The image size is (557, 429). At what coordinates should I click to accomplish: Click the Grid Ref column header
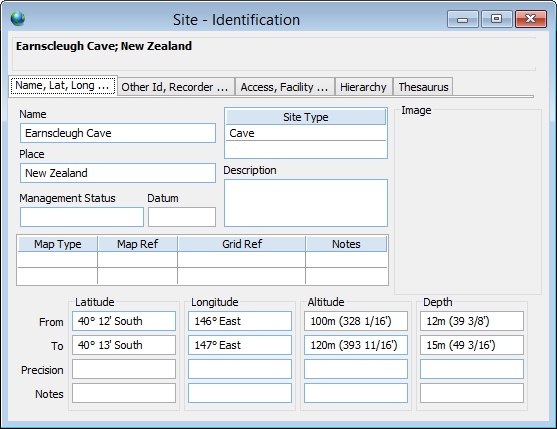coord(242,244)
